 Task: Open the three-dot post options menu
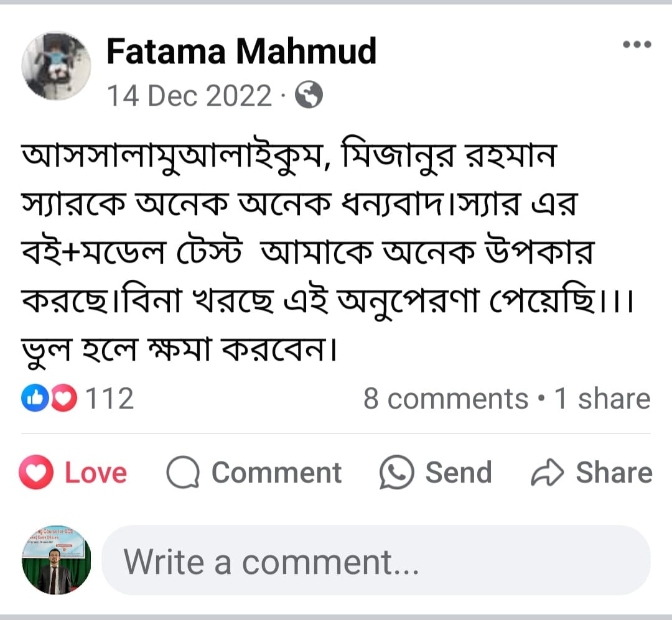(637, 44)
